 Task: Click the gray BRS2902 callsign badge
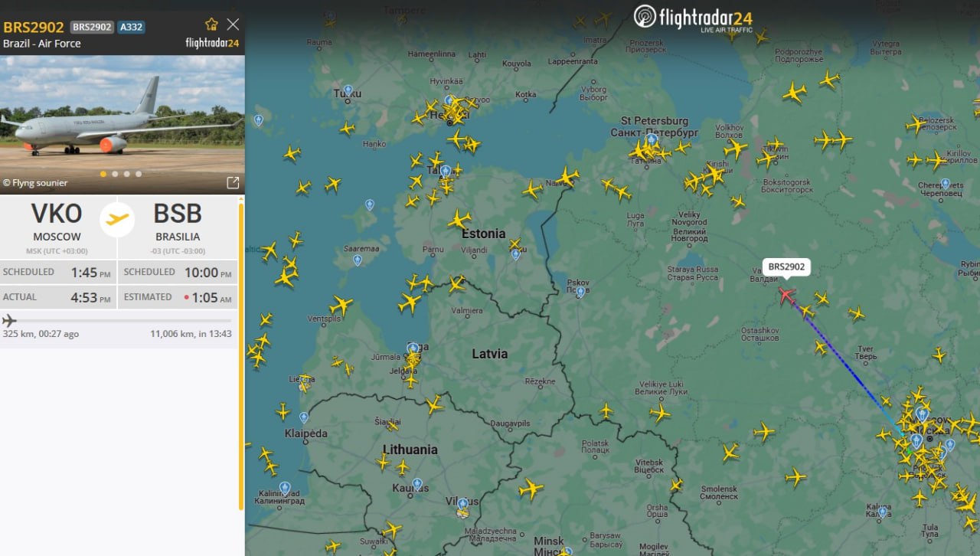92,27
